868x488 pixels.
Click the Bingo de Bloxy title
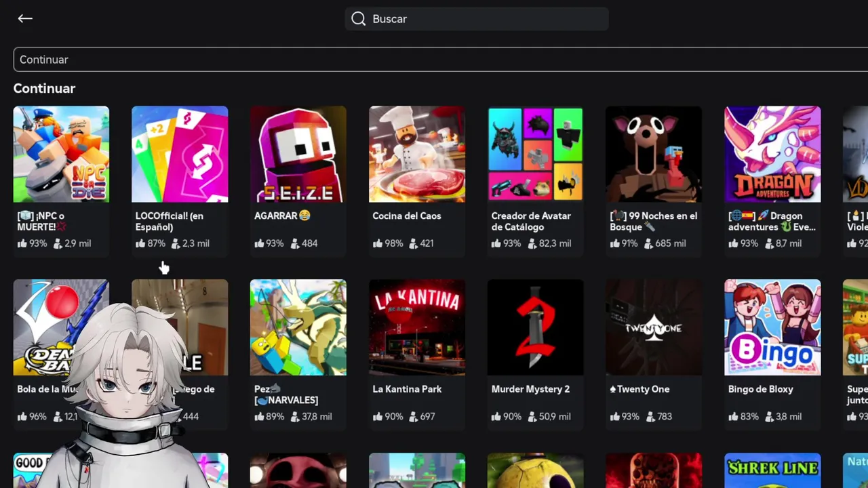click(x=761, y=389)
